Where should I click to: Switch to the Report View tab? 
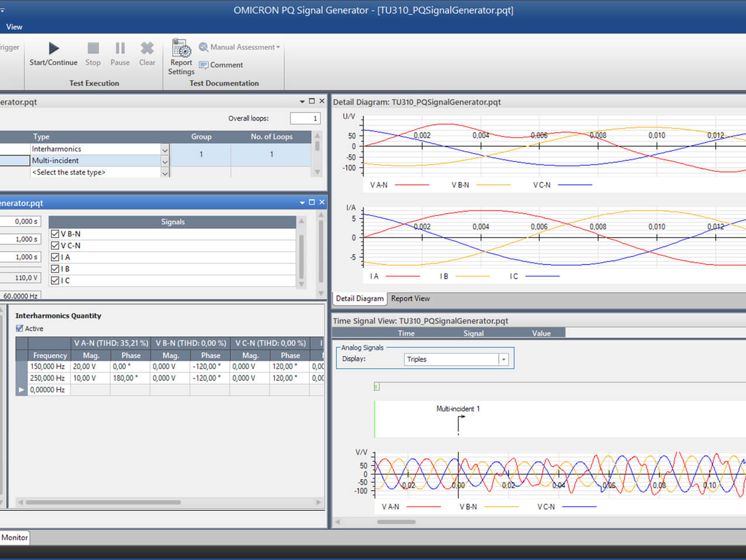pyautogui.click(x=410, y=298)
